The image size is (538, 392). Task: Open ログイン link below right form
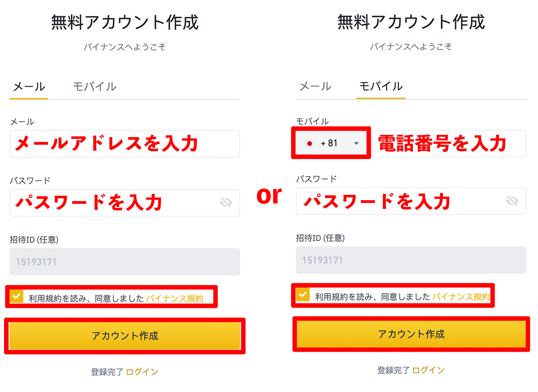[x=429, y=370]
